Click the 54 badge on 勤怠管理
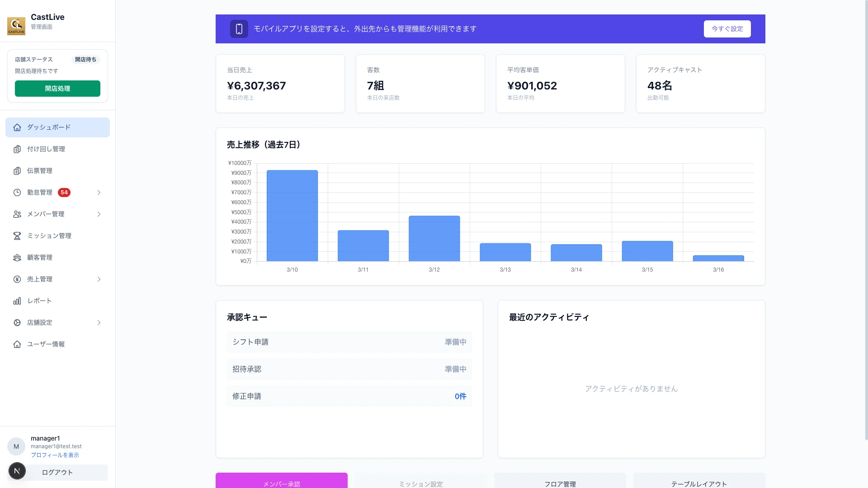 click(65, 192)
